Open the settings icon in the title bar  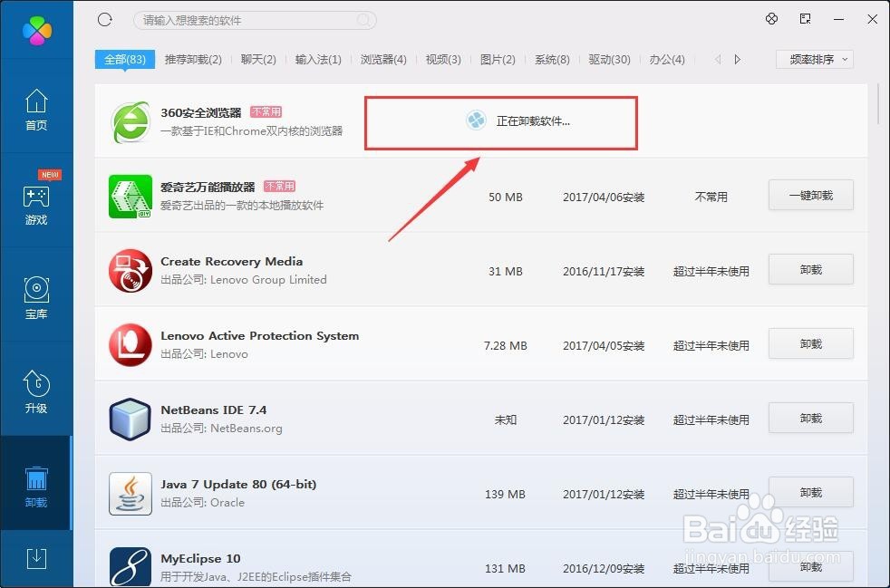tap(771, 18)
